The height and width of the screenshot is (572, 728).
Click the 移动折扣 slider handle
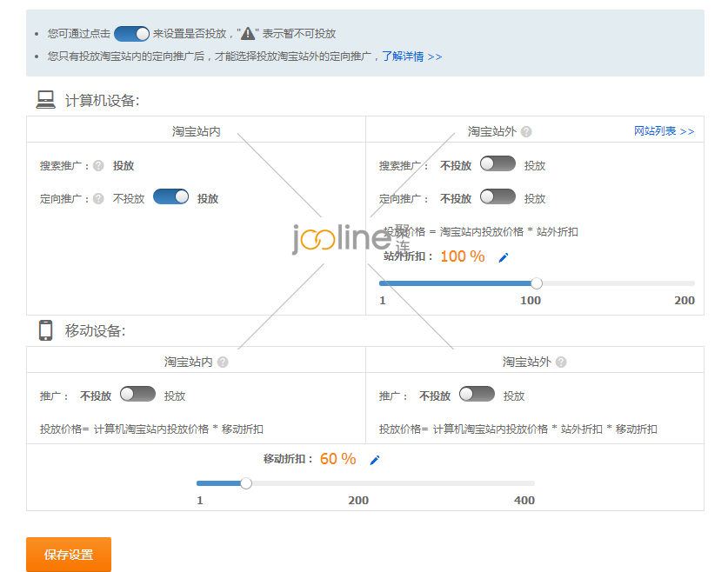[246, 483]
